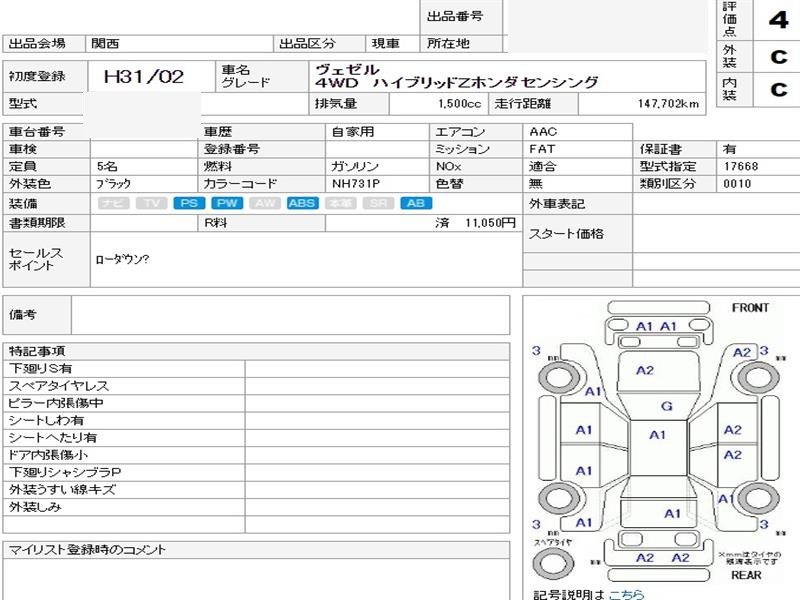Click the マイリスト comment text area
The width and height of the screenshot is (800, 600).
256,579
